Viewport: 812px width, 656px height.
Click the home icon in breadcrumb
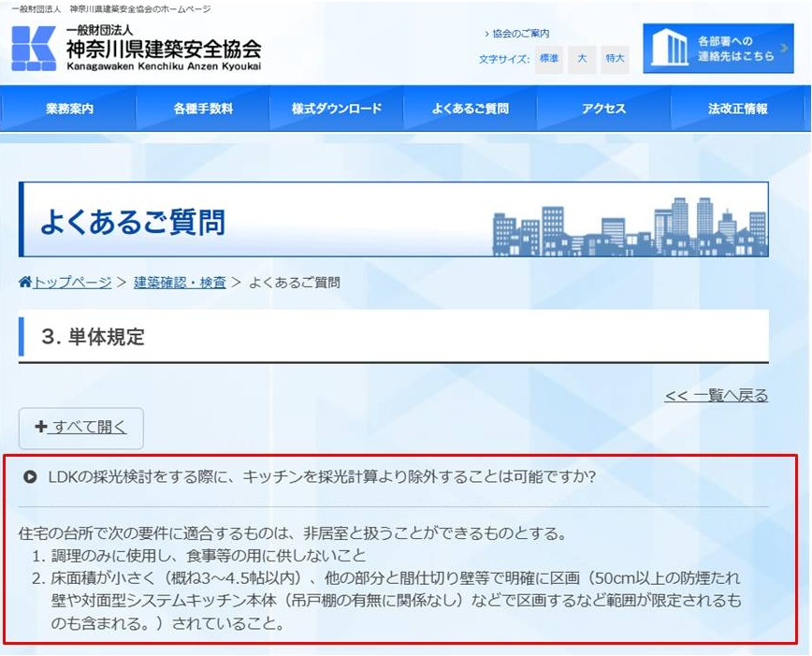click(x=25, y=282)
